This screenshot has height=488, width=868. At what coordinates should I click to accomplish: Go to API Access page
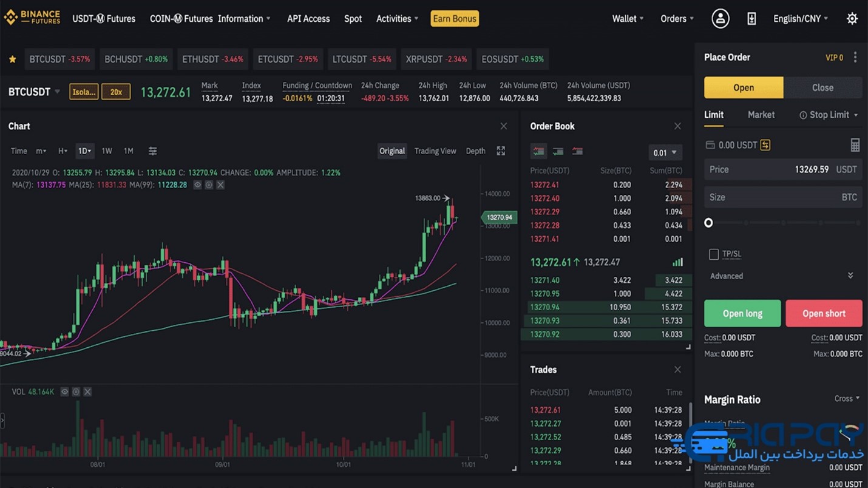tap(308, 19)
